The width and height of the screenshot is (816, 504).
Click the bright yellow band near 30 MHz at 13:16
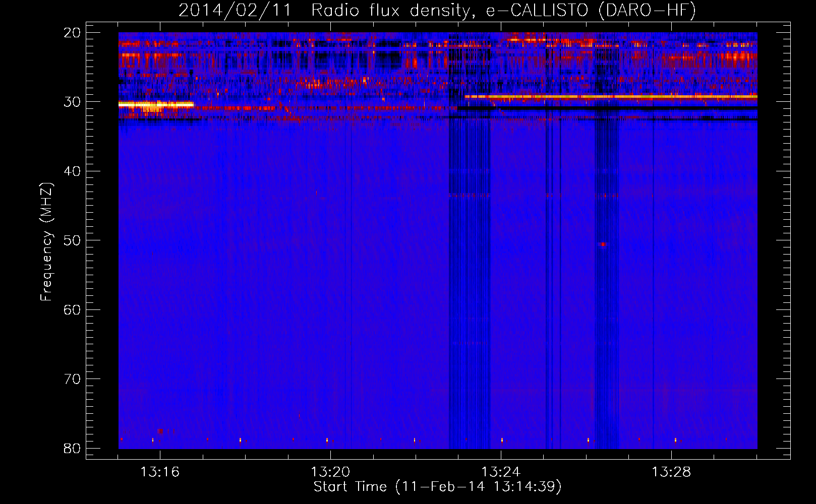(156, 104)
